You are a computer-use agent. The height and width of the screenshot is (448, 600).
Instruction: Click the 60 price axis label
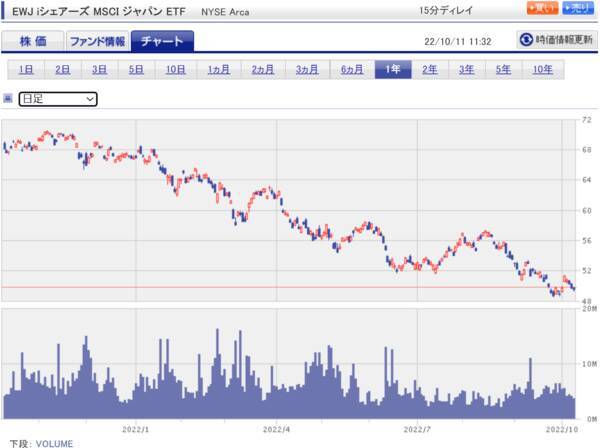click(587, 211)
